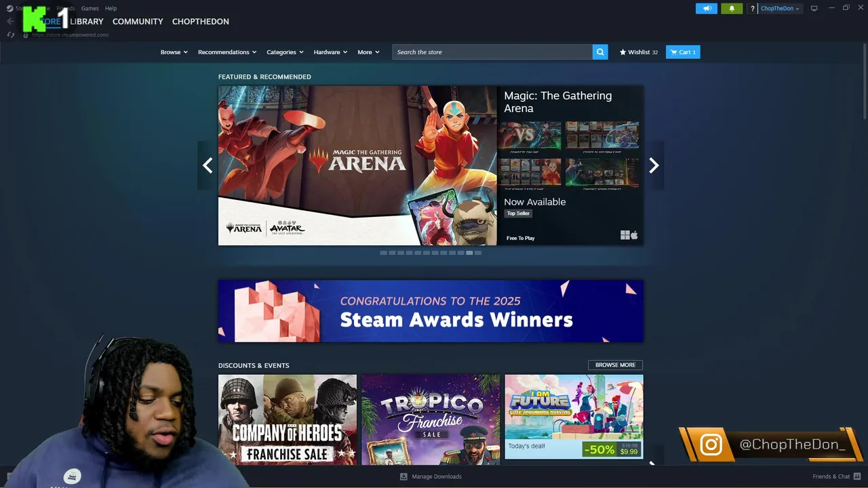The image size is (868, 488).
Task: Click the Steam Awards Winners banner
Action: point(431,311)
